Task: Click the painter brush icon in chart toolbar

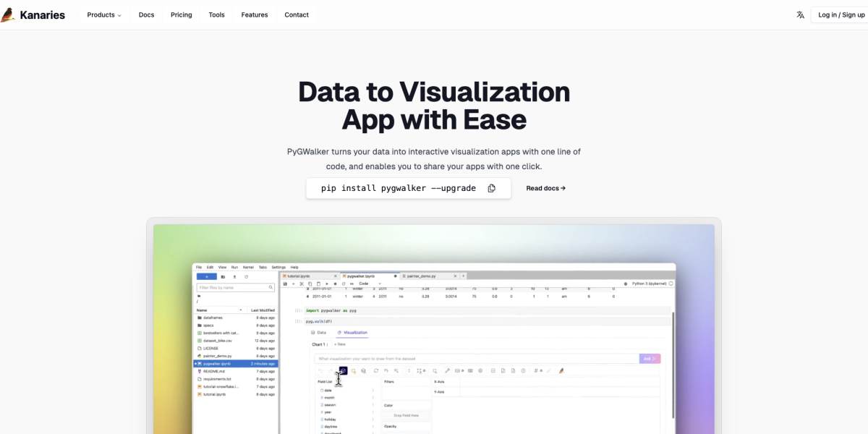Action: [561, 371]
